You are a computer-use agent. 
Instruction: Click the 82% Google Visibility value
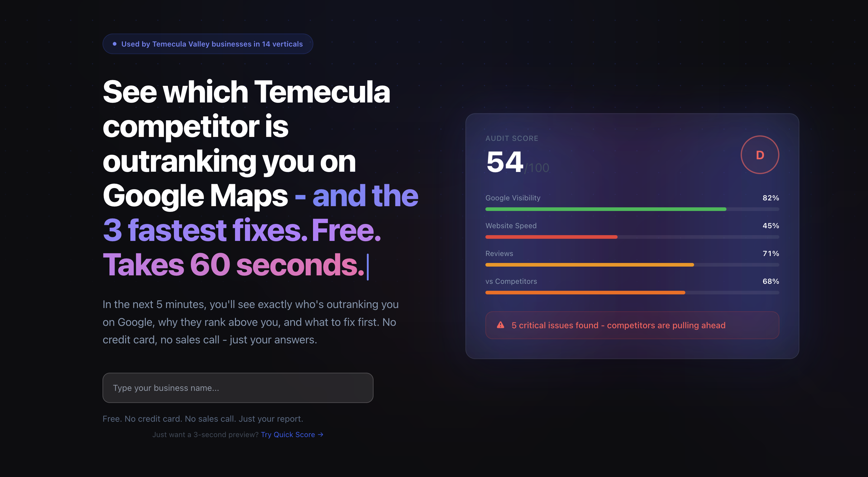point(771,198)
